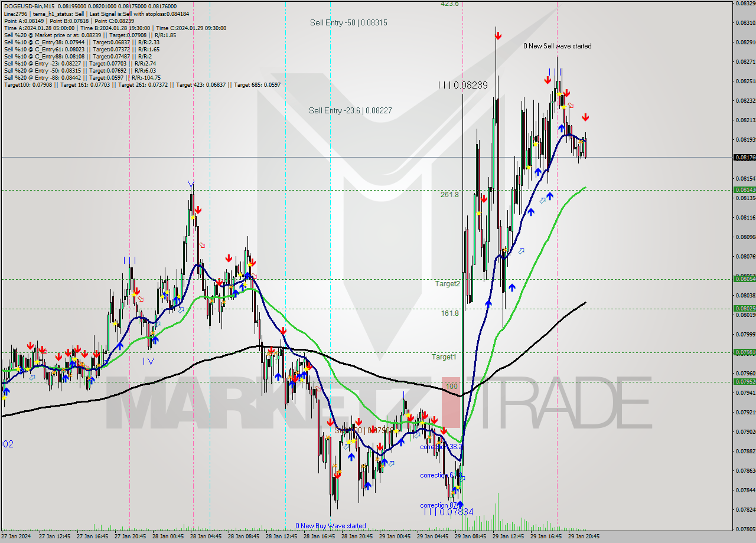756x543 pixels.
Task: Select 'Sell %20 @ Entry -88: 0.08442' row
Action: 82,77
